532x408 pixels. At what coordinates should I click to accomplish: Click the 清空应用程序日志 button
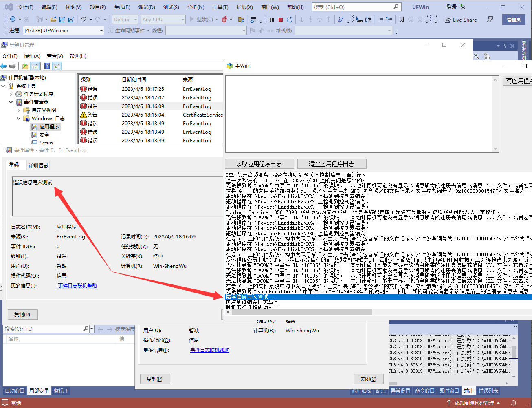tap(332, 164)
